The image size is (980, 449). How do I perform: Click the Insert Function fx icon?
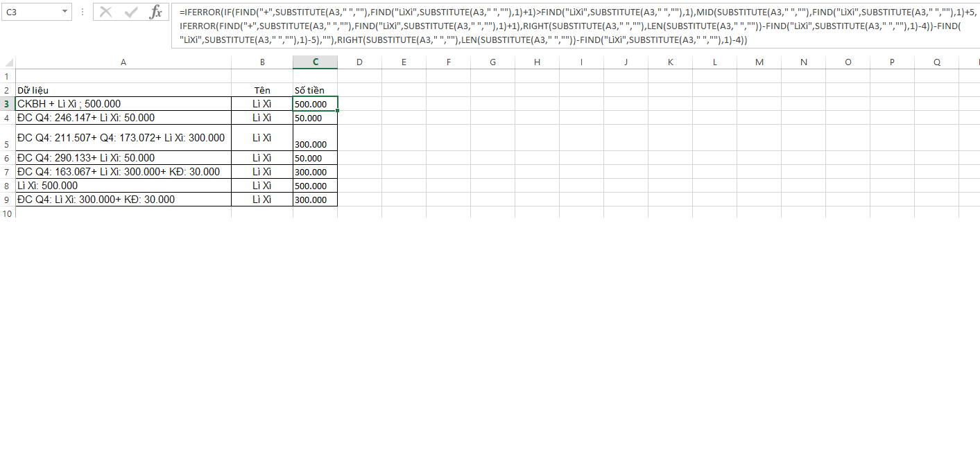[x=156, y=12]
